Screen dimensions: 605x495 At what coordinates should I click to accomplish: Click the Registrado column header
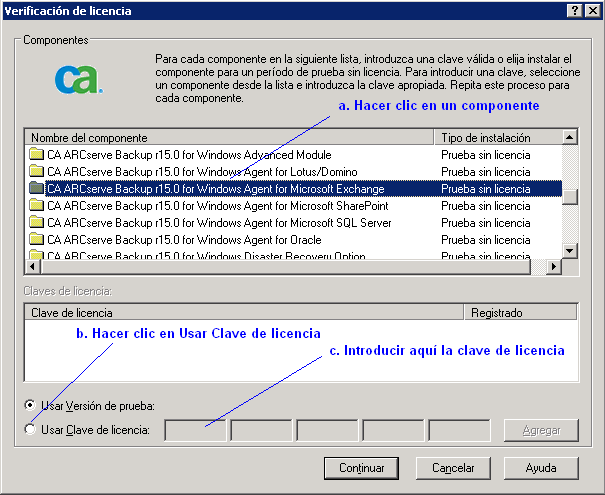[520, 313]
